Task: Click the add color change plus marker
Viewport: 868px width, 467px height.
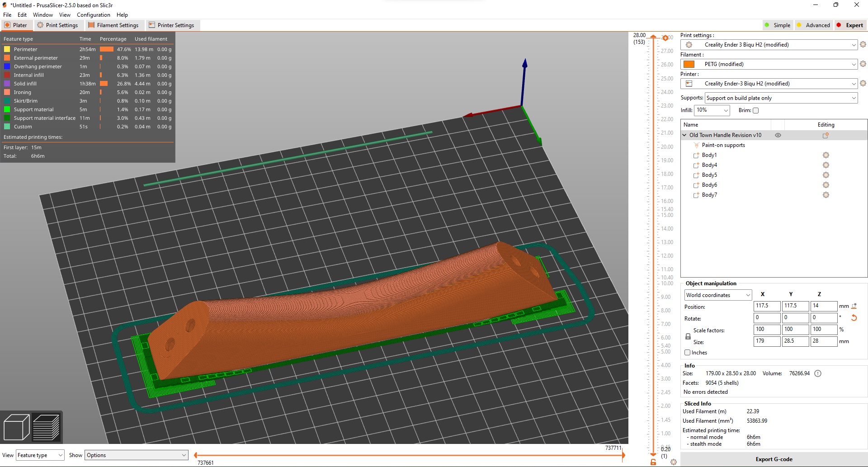Action: (665, 38)
